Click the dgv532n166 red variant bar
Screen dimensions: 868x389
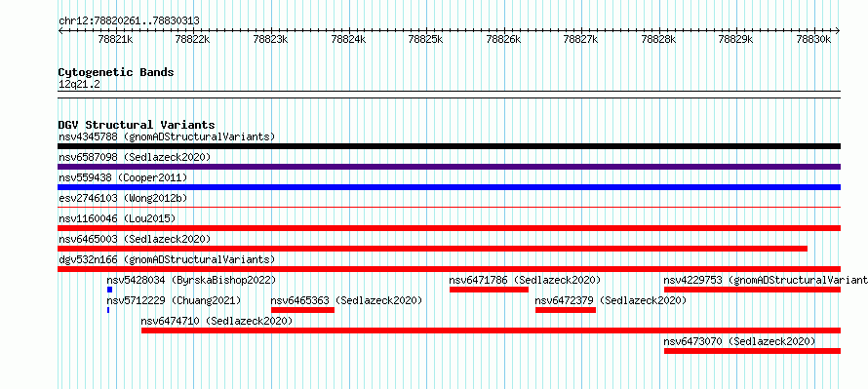449,269
